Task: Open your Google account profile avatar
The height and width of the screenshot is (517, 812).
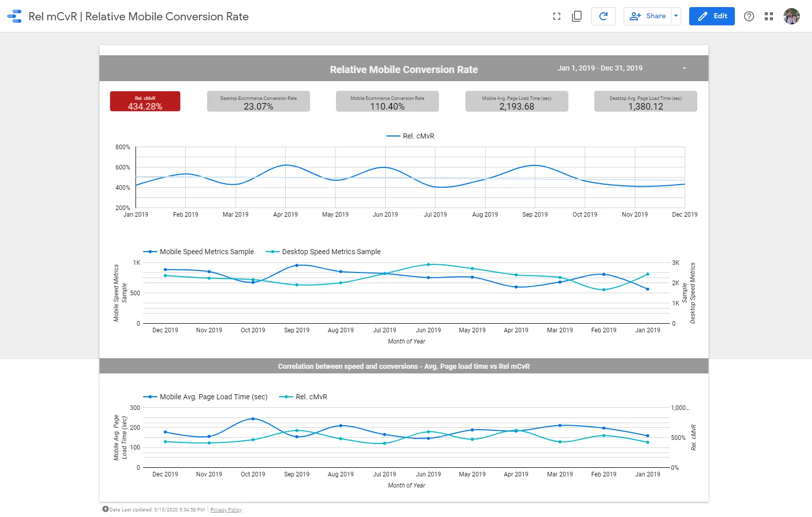Action: tap(791, 16)
